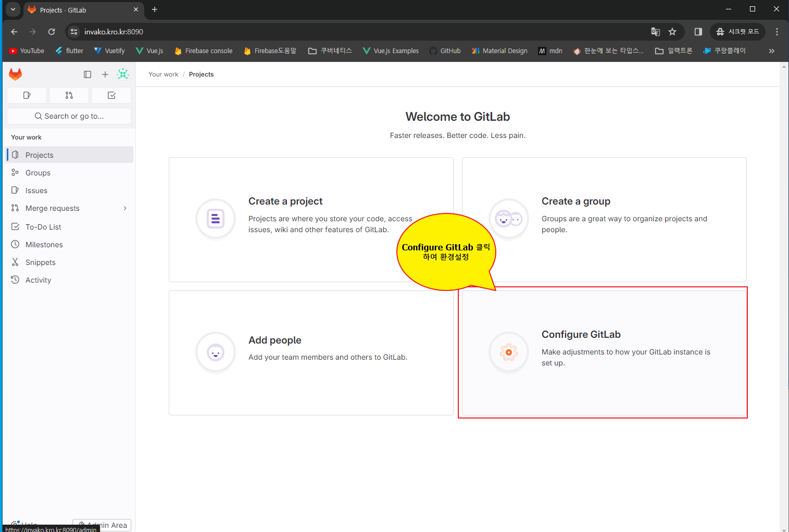Toggle the browser side panel icon
789x532 pixels.
pyautogui.click(x=698, y=32)
